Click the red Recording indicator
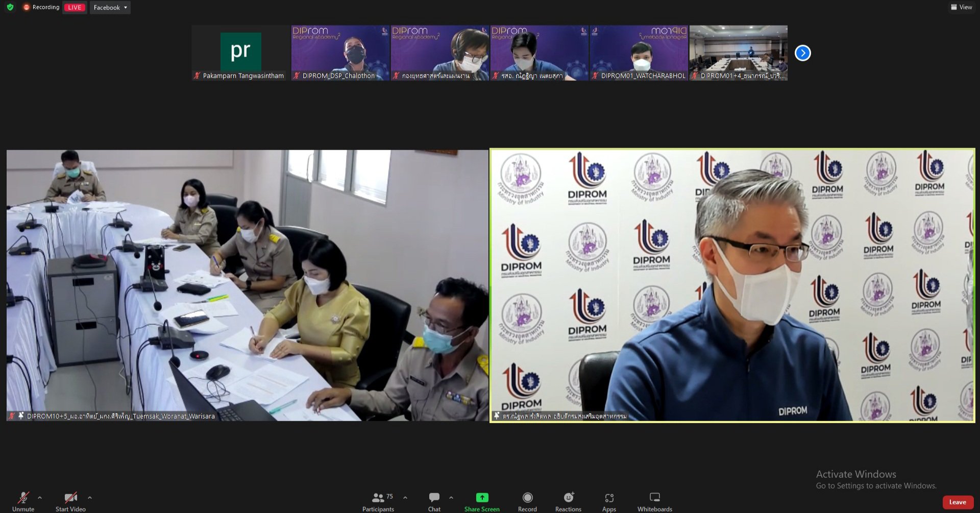This screenshot has height=513, width=980. click(41, 7)
